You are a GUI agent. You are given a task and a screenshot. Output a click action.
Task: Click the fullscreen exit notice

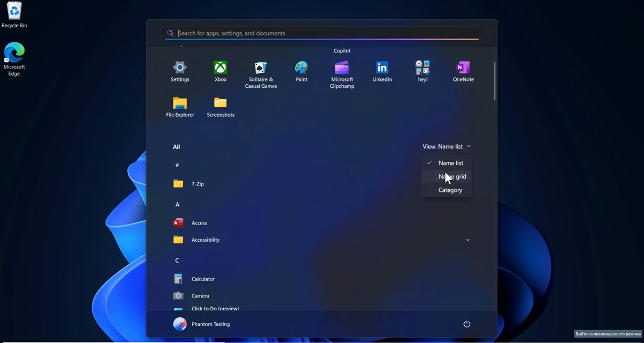[x=609, y=334]
